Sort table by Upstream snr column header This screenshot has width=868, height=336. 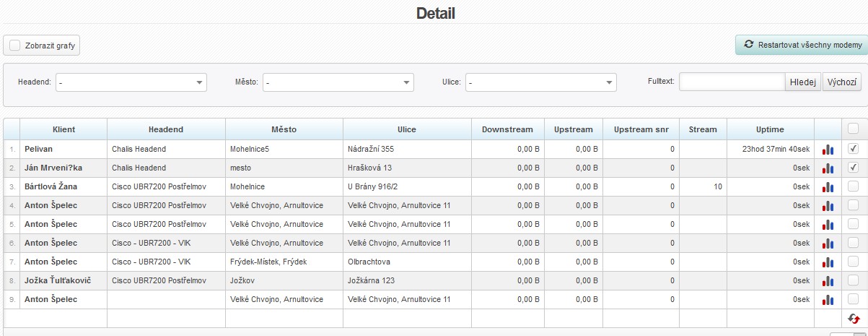641,129
